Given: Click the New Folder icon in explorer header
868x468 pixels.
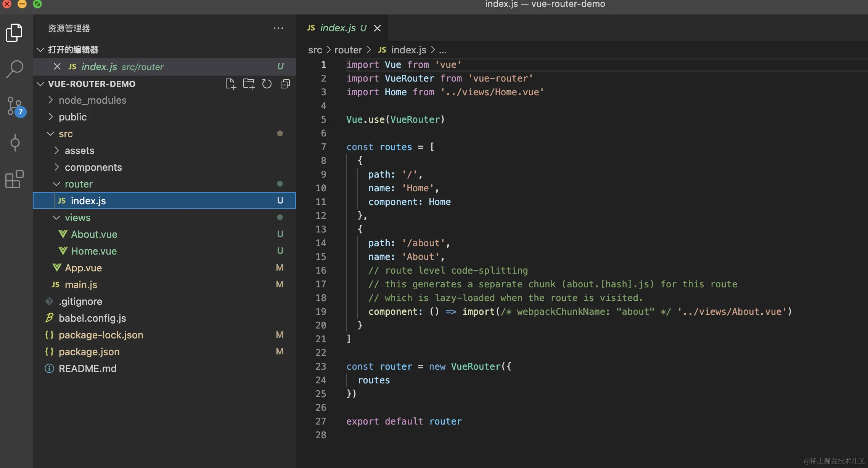Looking at the screenshot, I should click(249, 84).
